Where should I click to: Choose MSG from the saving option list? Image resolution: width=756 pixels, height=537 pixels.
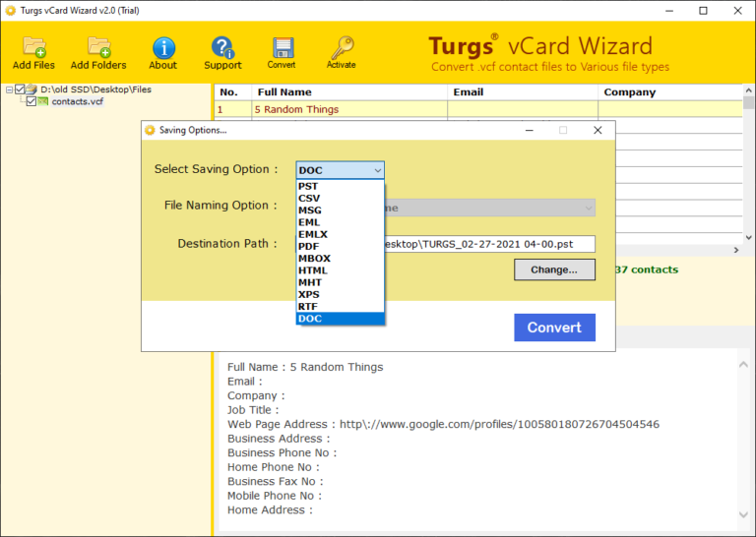pos(340,210)
